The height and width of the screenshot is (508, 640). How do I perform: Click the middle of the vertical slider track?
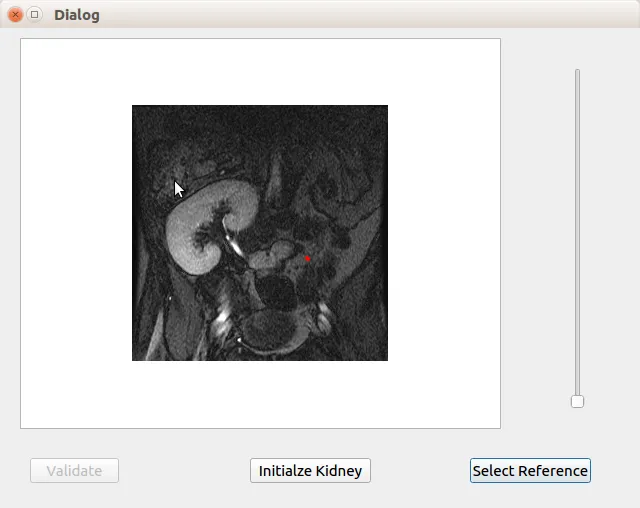pyautogui.click(x=577, y=235)
